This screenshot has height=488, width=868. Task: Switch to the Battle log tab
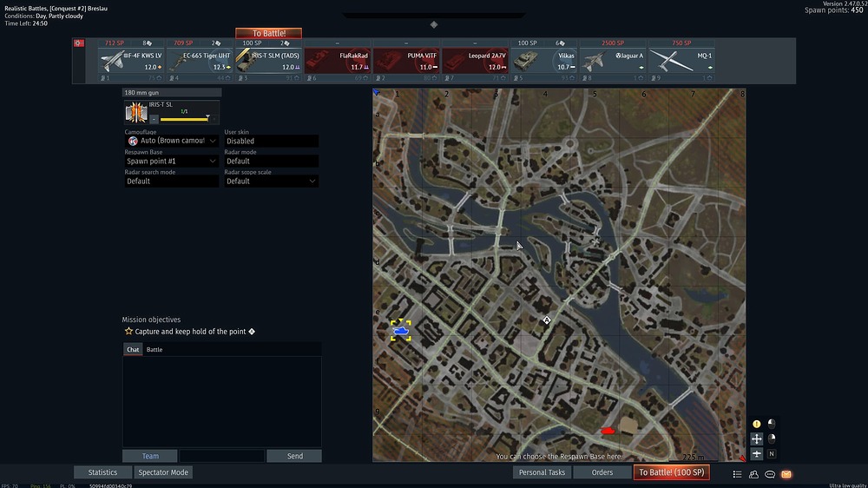click(155, 350)
